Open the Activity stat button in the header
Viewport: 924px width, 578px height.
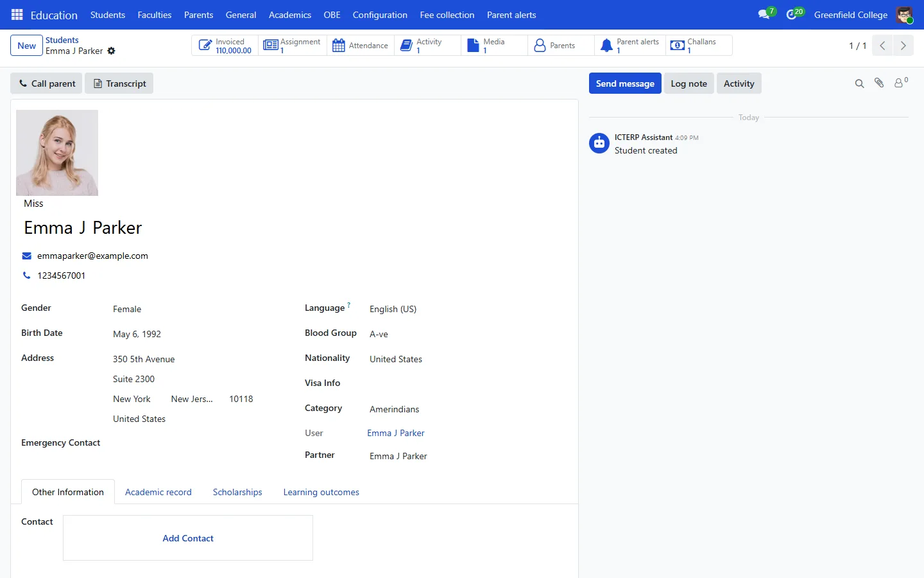coord(427,46)
